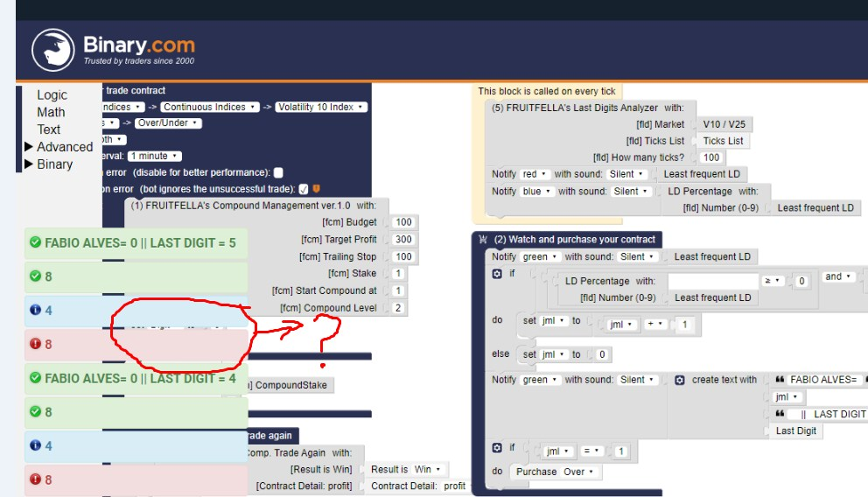
Task: Click the red error icon in first red 8 notification
Action: 35,344
